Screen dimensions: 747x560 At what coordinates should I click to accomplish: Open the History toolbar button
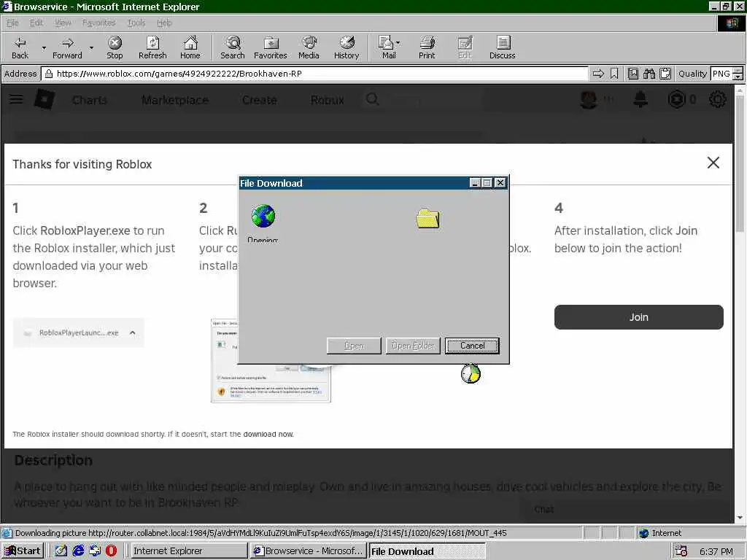click(x=347, y=47)
